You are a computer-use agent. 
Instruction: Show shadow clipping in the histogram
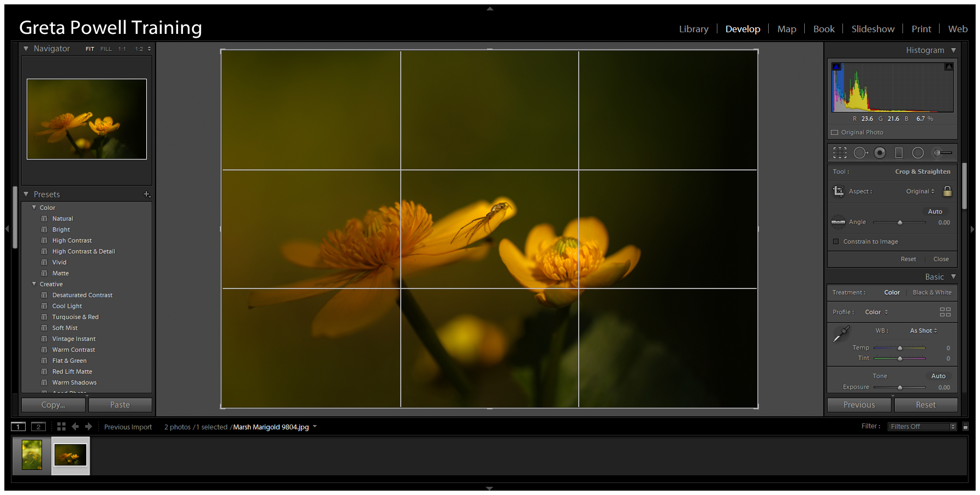click(835, 66)
